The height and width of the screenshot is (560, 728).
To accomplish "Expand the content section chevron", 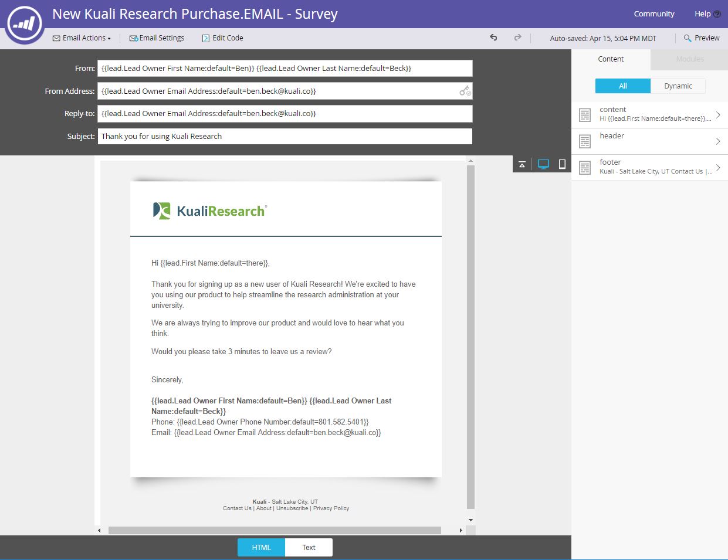I will point(718,115).
